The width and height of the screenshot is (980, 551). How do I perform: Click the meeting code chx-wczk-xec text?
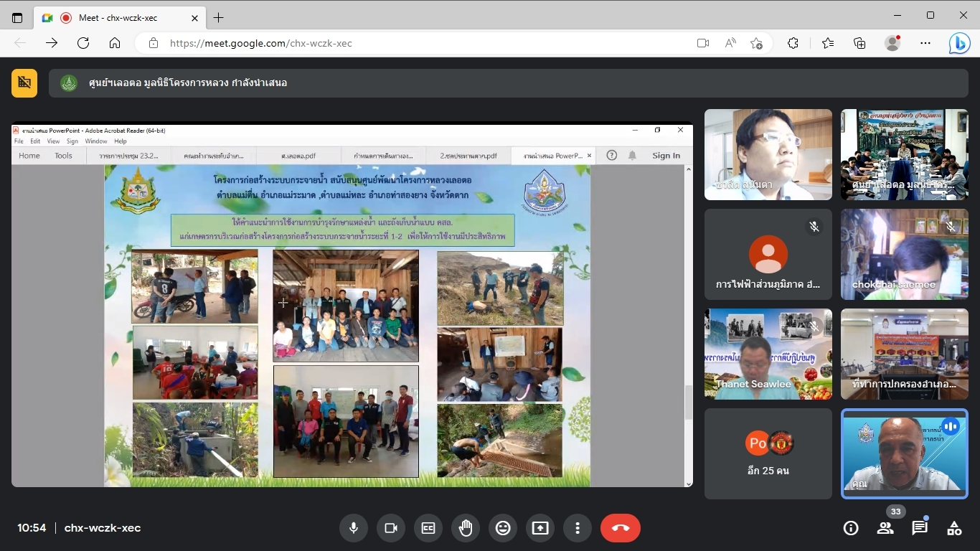click(x=103, y=528)
